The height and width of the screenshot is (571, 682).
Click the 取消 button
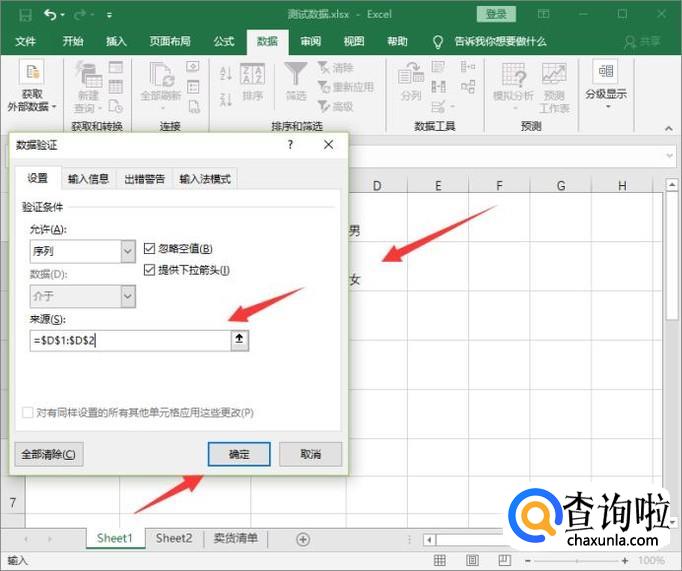311,454
